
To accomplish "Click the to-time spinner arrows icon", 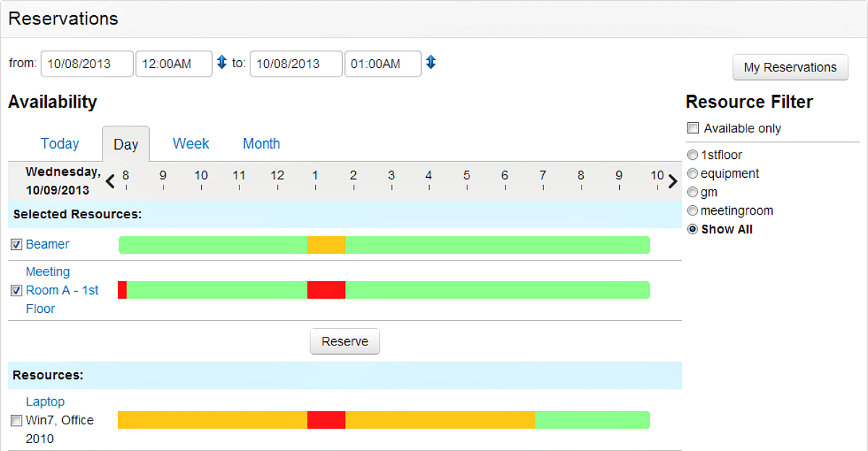I will (431, 63).
